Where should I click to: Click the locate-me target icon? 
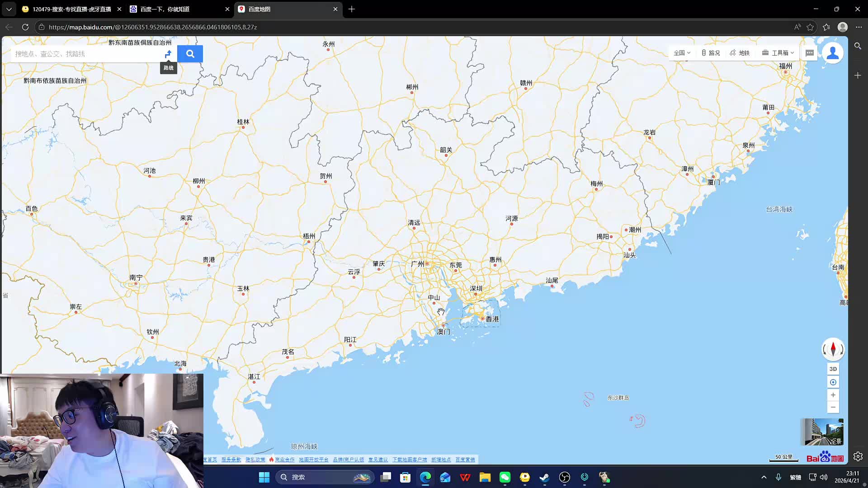tap(833, 382)
